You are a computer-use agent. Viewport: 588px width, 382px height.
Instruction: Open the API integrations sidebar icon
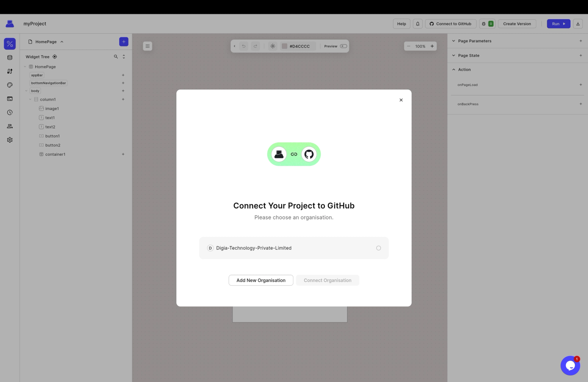click(x=10, y=71)
